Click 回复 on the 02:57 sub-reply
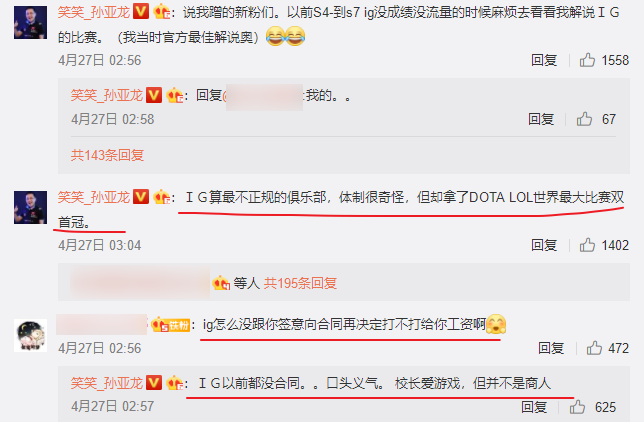 pos(534,407)
